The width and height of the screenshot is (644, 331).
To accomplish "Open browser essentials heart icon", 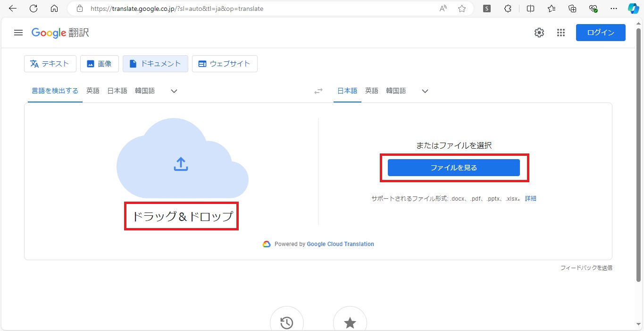I will pyautogui.click(x=594, y=8).
